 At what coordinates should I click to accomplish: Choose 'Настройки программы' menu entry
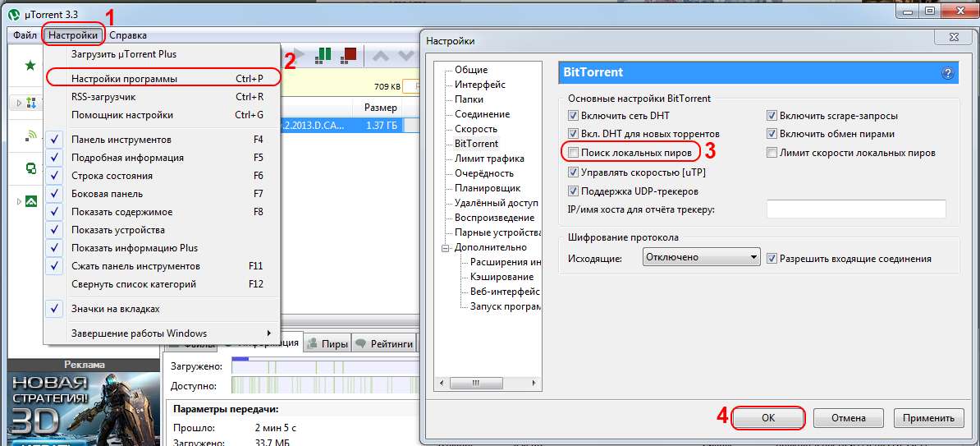(x=163, y=79)
